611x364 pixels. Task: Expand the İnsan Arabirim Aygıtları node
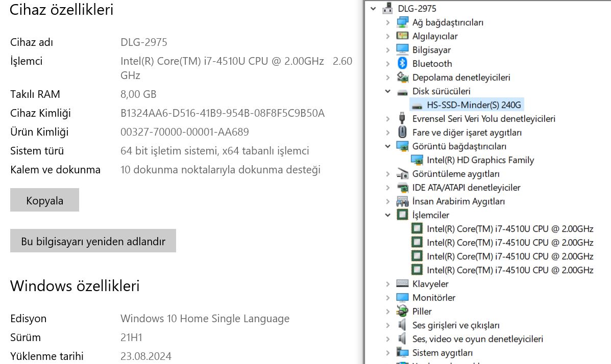(388, 201)
